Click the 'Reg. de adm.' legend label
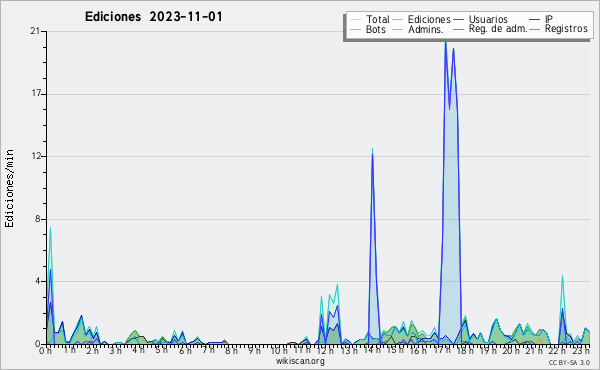Viewport: 600px width, 370px height. (498, 29)
